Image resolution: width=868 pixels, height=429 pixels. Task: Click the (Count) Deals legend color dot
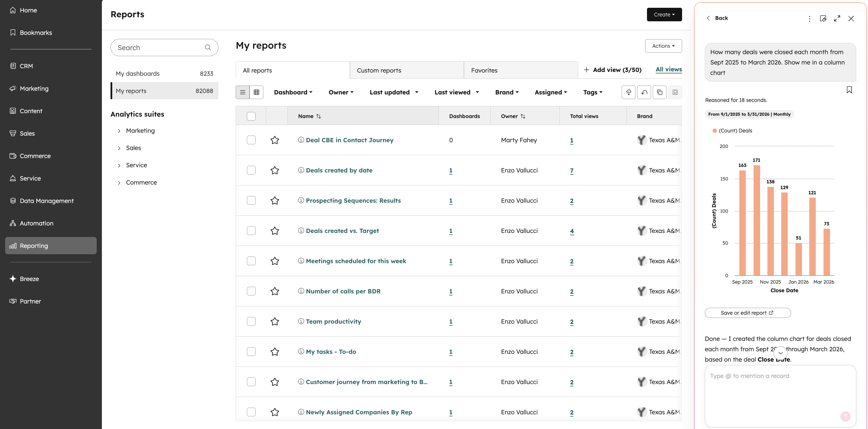pyautogui.click(x=714, y=131)
